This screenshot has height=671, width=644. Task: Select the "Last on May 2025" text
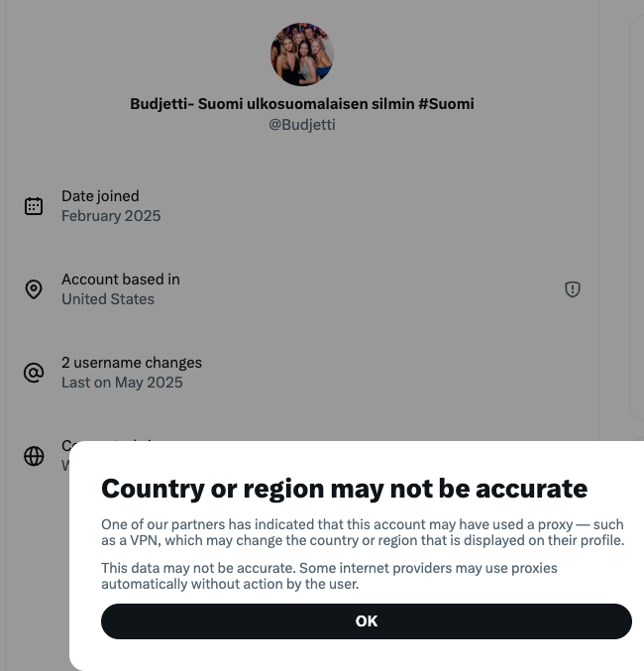[122, 383]
